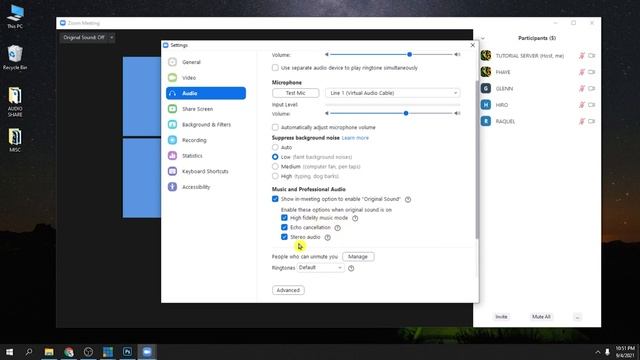This screenshot has width=640, height=360.
Task: Click Original Sound: Off button in meeting
Action: (84, 38)
